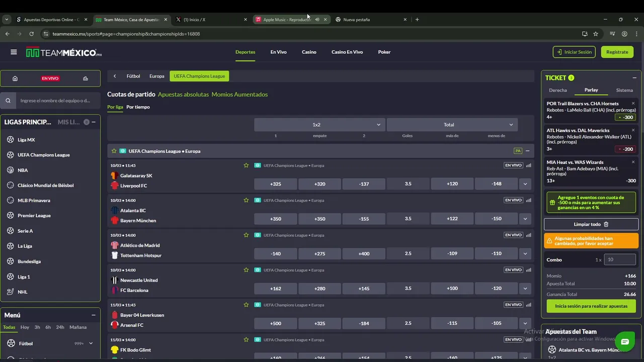Click the Registrate button
The image size is (644, 362).
(617, 52)
